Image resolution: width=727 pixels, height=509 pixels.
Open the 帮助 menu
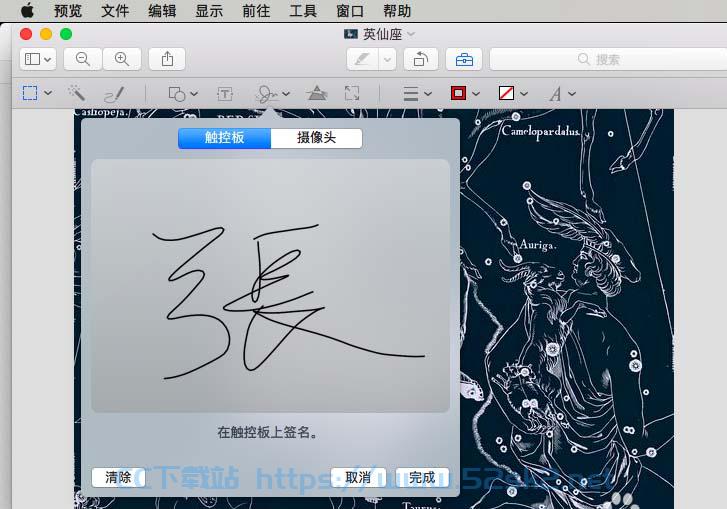(x=397, y=11)
